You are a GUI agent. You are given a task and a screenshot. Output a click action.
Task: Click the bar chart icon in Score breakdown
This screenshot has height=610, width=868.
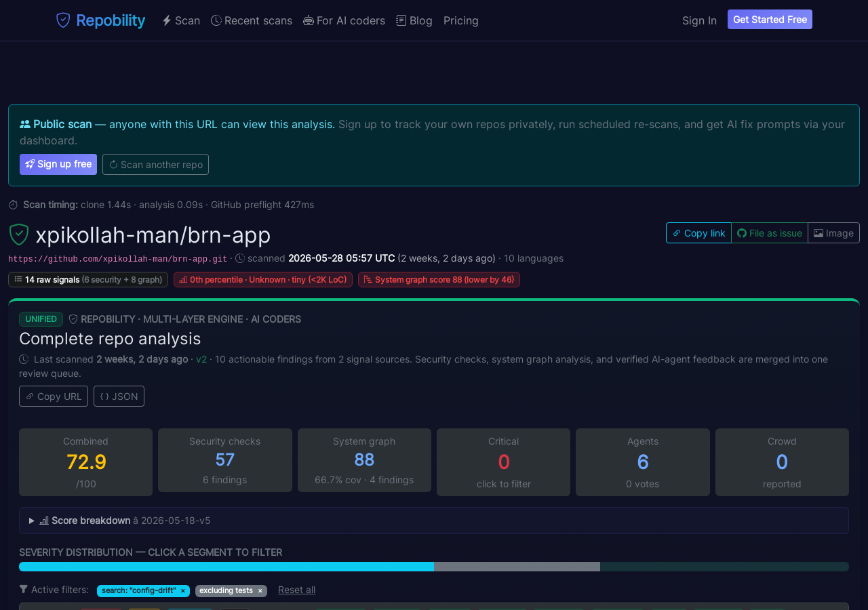(x=44, y=521)
